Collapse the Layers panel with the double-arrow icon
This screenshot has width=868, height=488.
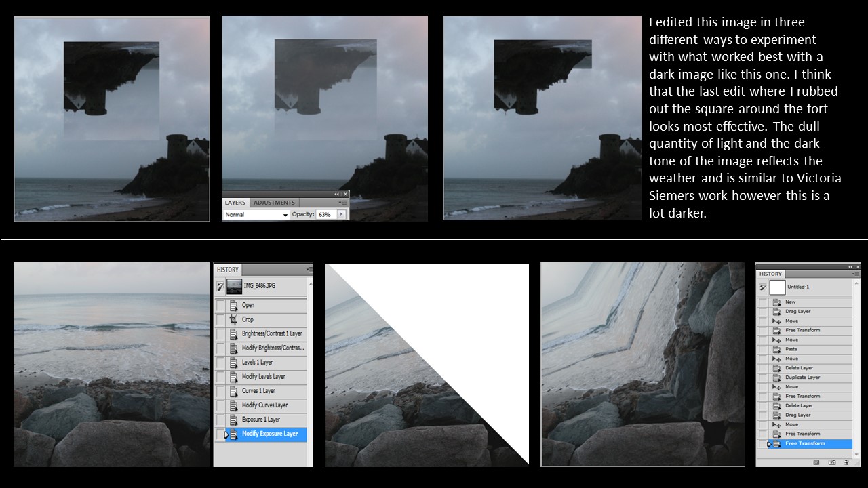[x=336, y=195]
